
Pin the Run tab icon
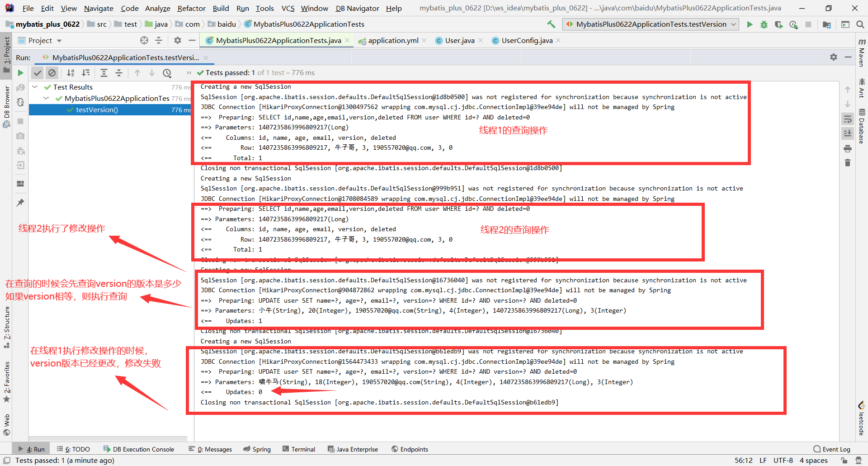click(20, 203)
